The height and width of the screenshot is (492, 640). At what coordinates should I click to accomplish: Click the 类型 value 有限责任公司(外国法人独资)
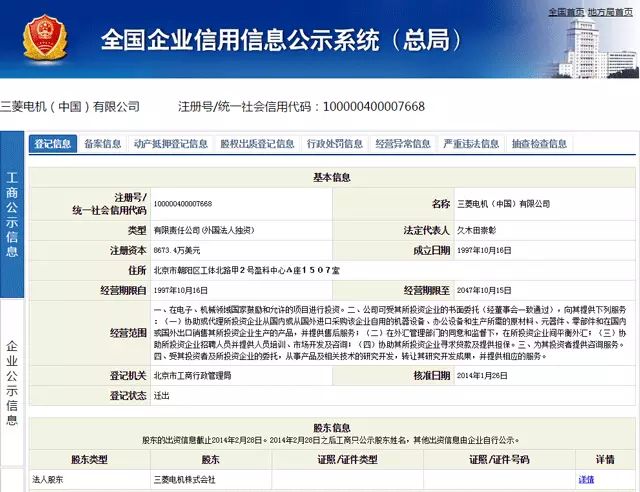(204, 230)
